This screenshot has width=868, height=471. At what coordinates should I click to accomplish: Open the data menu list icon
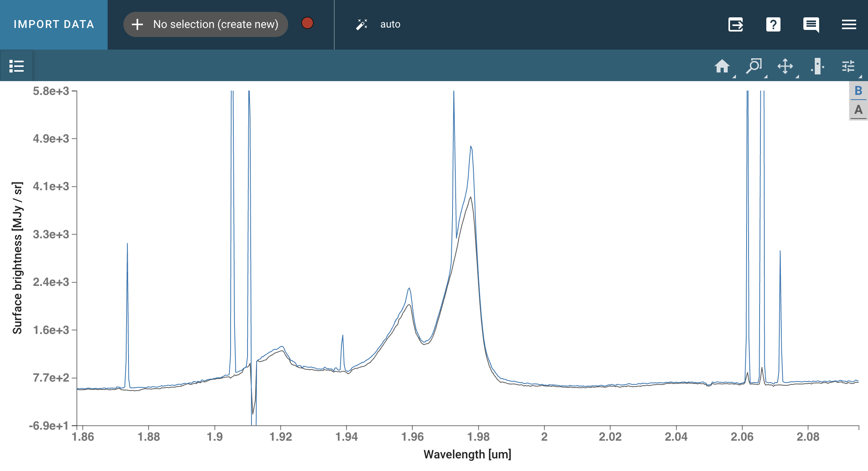[x=17, y=66]
